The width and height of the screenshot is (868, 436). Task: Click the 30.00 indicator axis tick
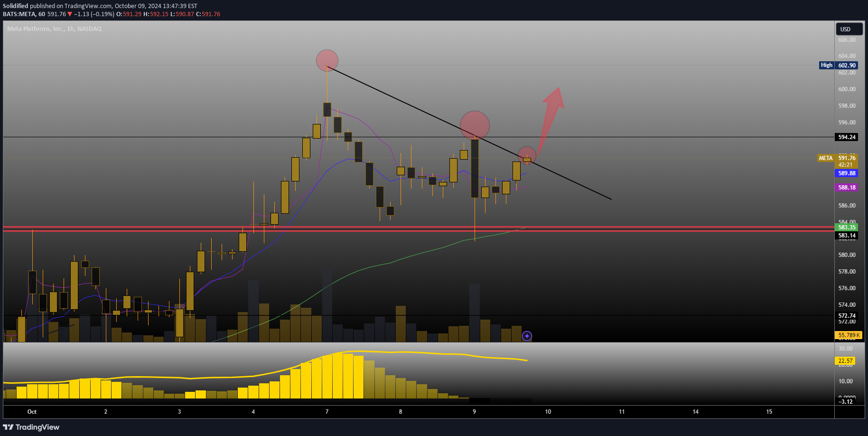(845, 349)
